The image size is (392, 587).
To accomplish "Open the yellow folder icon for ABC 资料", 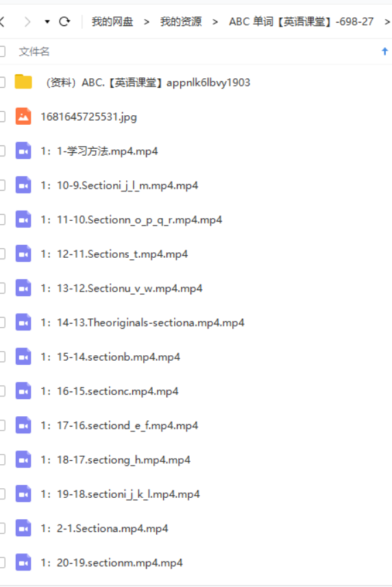I will 23,82.
